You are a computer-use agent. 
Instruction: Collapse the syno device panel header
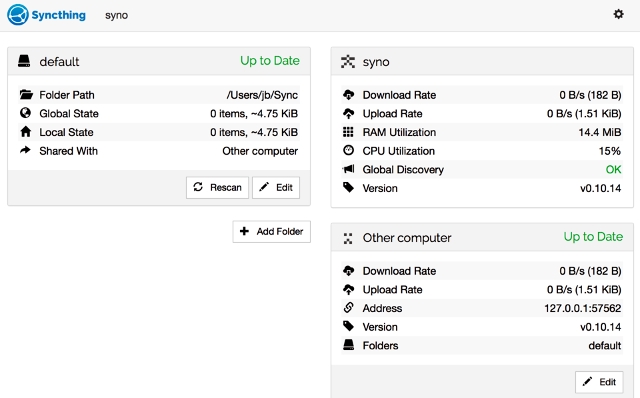click(x=482, y=61)
